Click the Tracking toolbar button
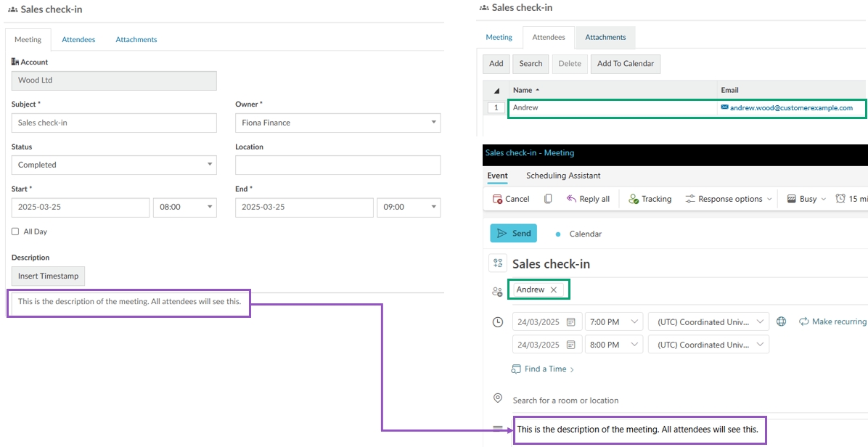The width and height of the screenshot is (868, 447). click(x=650, y=199)
